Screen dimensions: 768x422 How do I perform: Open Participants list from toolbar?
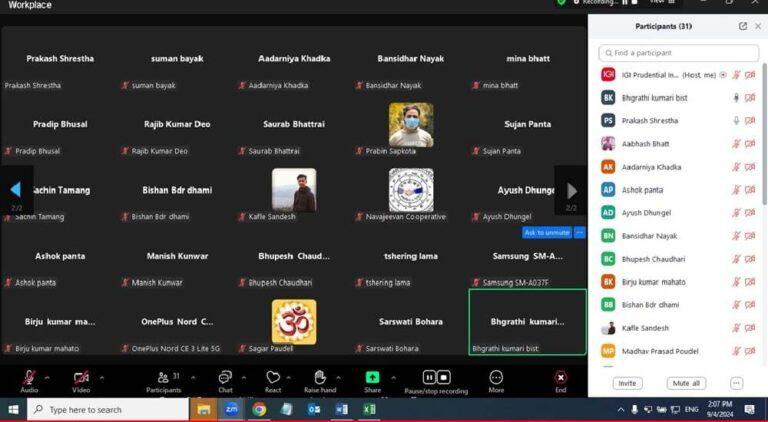tap(163, 377)
